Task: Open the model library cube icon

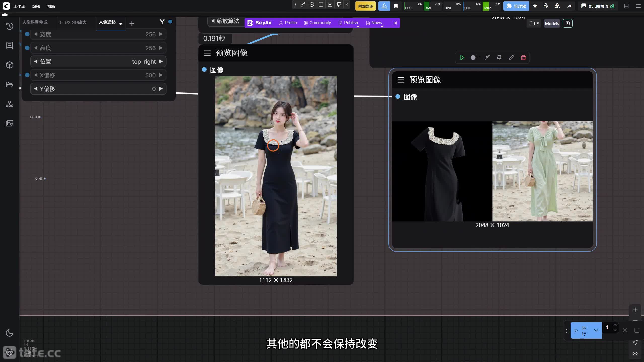Action: coord(10,65)
